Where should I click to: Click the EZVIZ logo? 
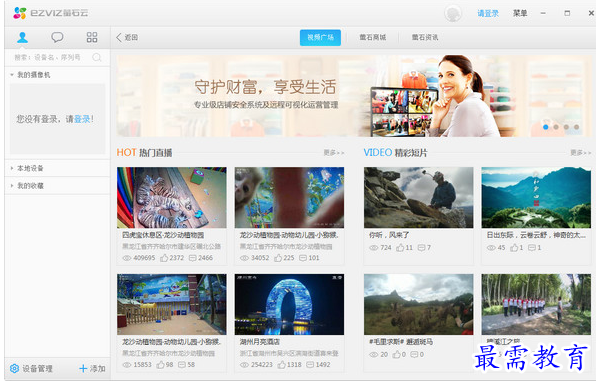[x=50, y=13]
